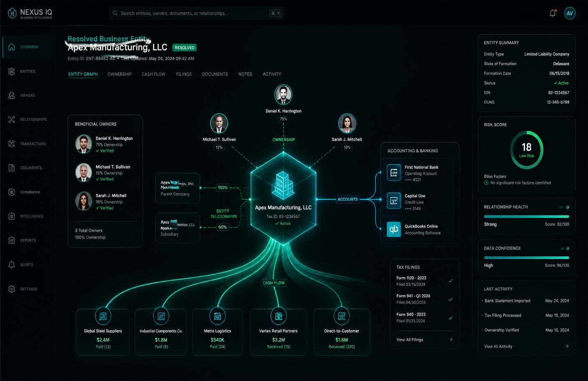Click the Vertex Retail Partners icon
Screen dimensions: 588x381
click(x=279, y=316)
